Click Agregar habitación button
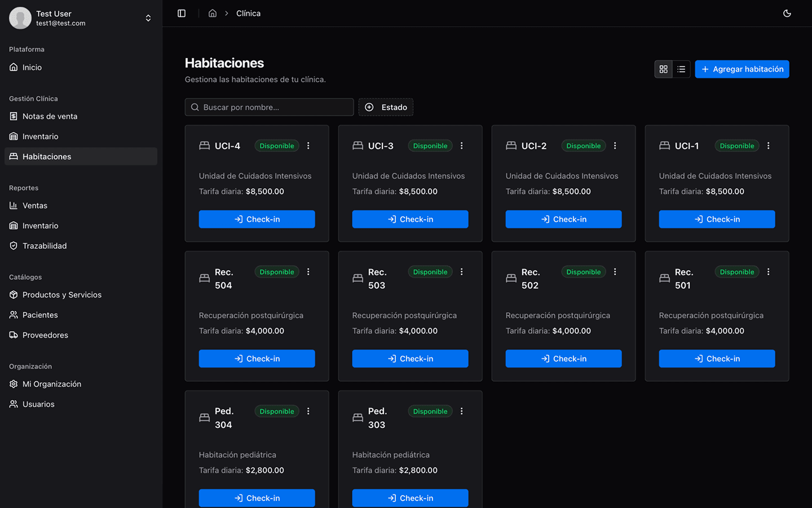 742,69
